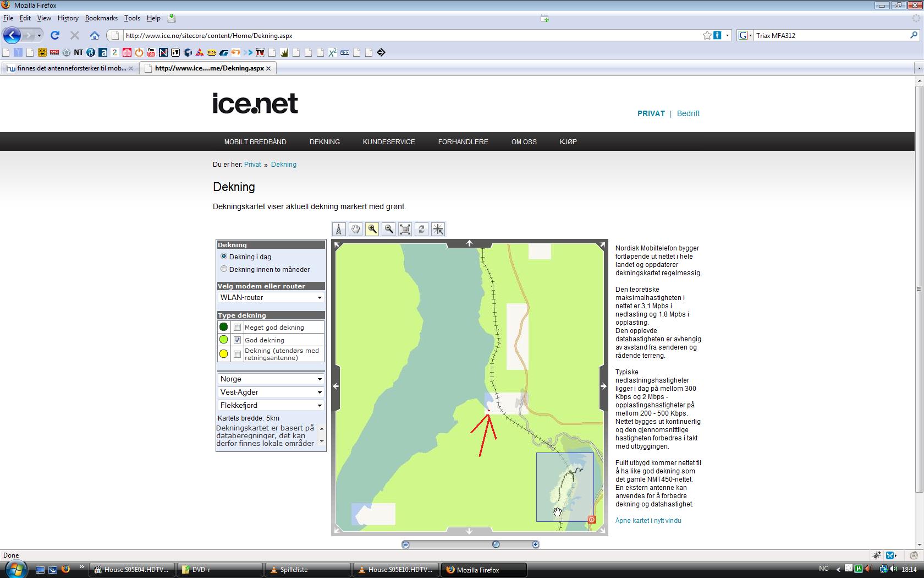Screen dimensions: 924x578
Task: Open the TV bookmark icon
Action: click(260, 52)
